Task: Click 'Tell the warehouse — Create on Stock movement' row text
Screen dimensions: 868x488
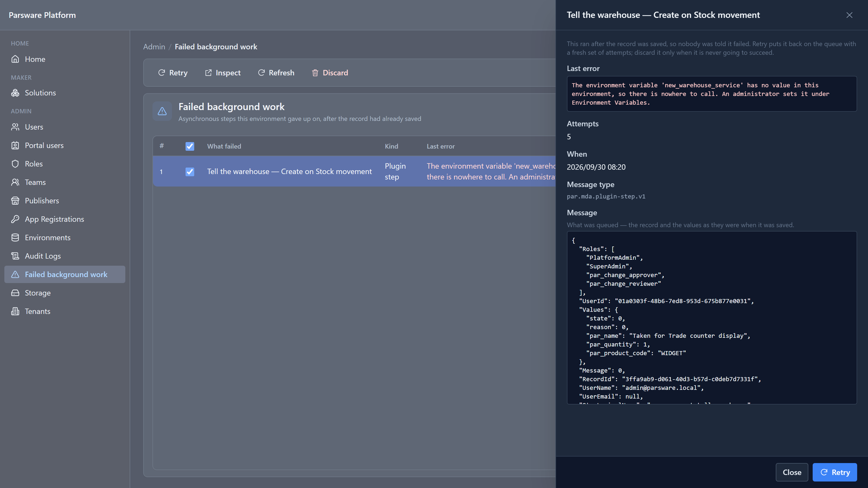Action: coord(289,171)
